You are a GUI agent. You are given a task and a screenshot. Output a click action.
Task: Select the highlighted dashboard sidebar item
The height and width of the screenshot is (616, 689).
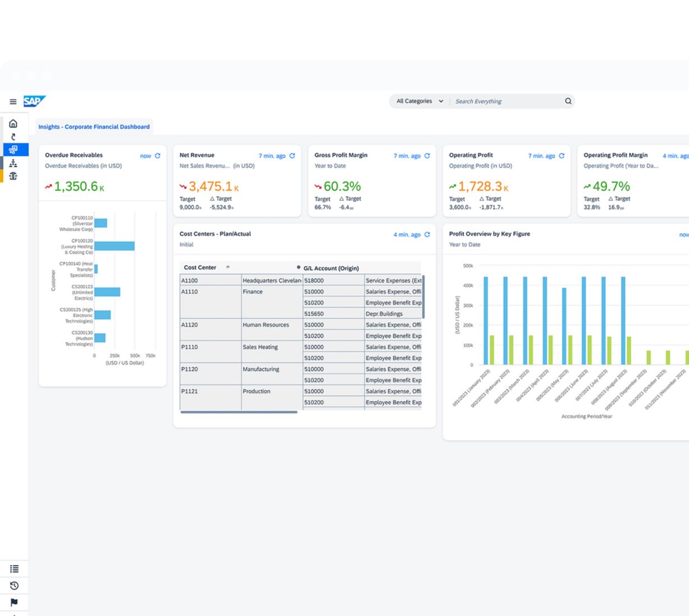coord(14,150)
